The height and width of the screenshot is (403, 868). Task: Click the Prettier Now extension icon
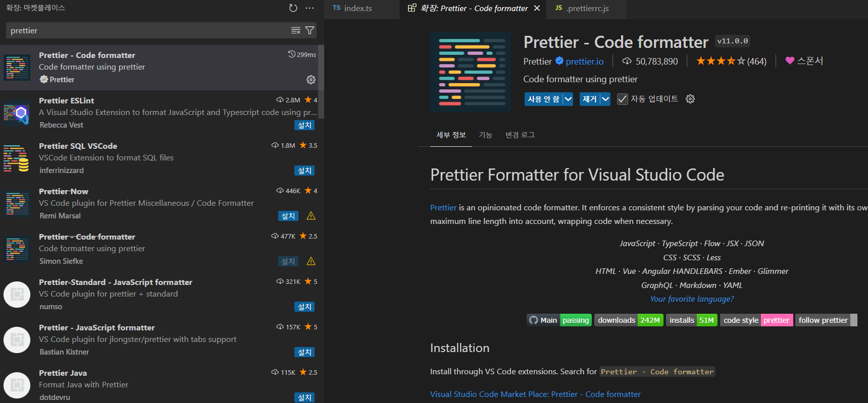tap(17, 204)
